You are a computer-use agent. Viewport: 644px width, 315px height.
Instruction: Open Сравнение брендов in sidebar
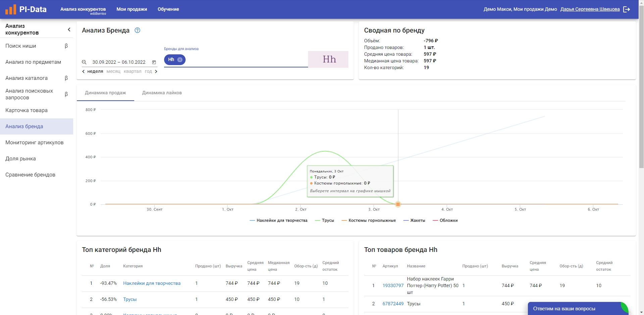pyautogui.click(x=37, y=175)
